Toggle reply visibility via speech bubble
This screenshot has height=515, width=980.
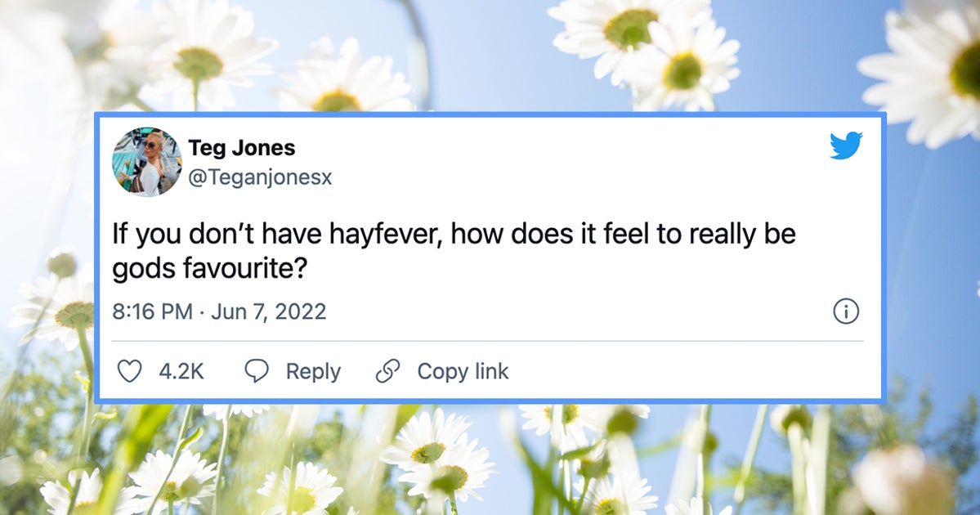pyautogui.click(x=257, y=371)
